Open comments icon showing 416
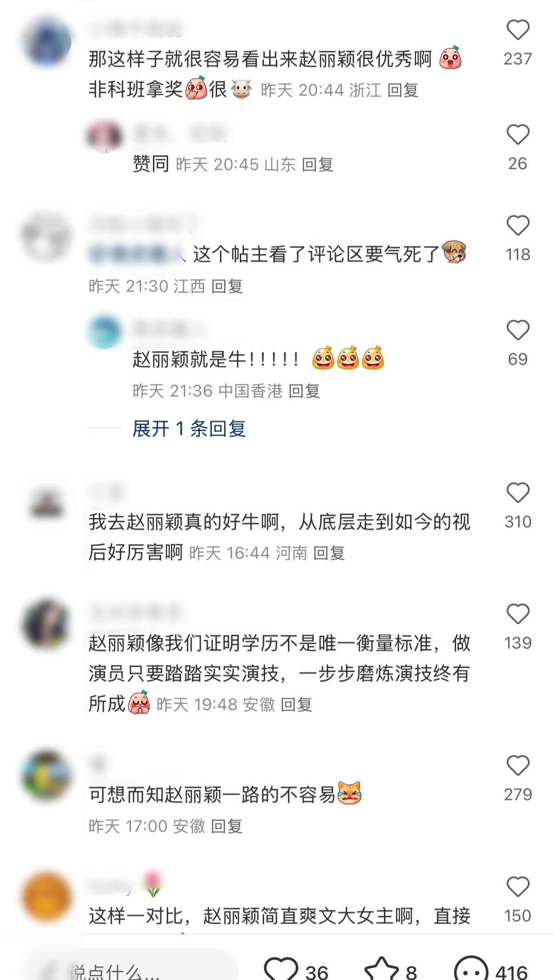 coord(471,968)
